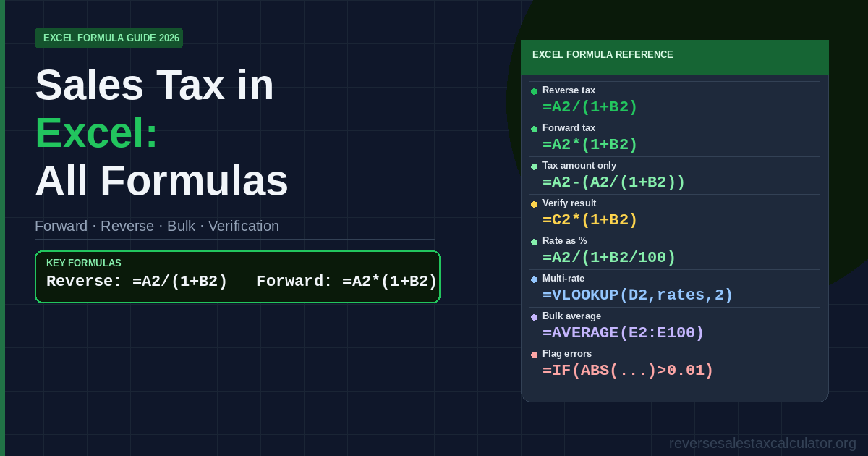
Task: Click the 'Forward · Reverse · Bulk · Verification' subtitle
Action: coord(157,226)
